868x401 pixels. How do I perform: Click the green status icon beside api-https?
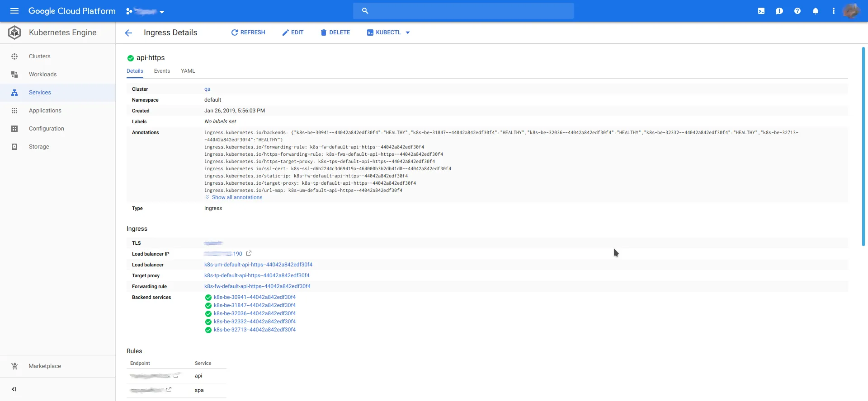click(x=131, y=58)
